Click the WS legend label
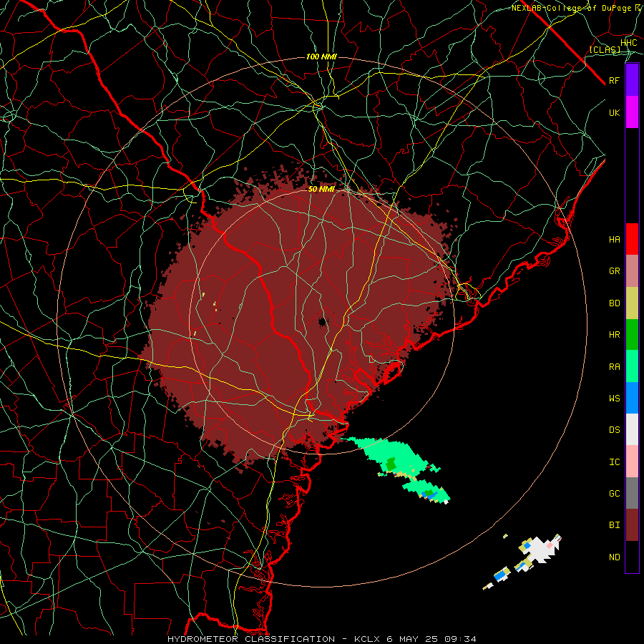 [x=614, y=399]
